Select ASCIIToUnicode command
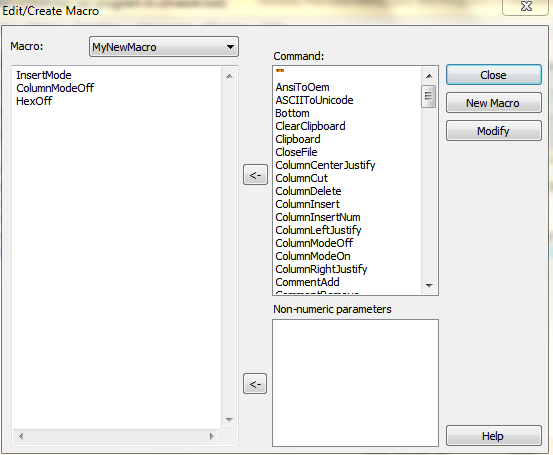The height and width of the screenshot is (455, 553). pos(314,100)
